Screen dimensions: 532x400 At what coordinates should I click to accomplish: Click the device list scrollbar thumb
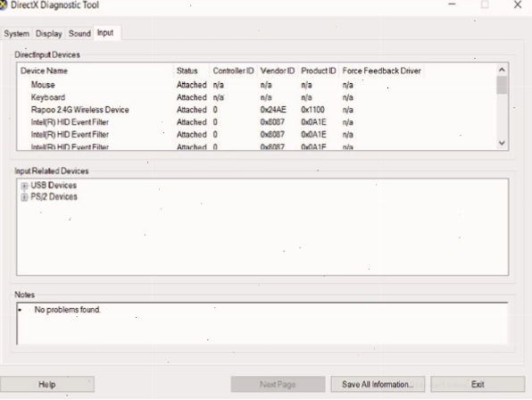(503, 85)
